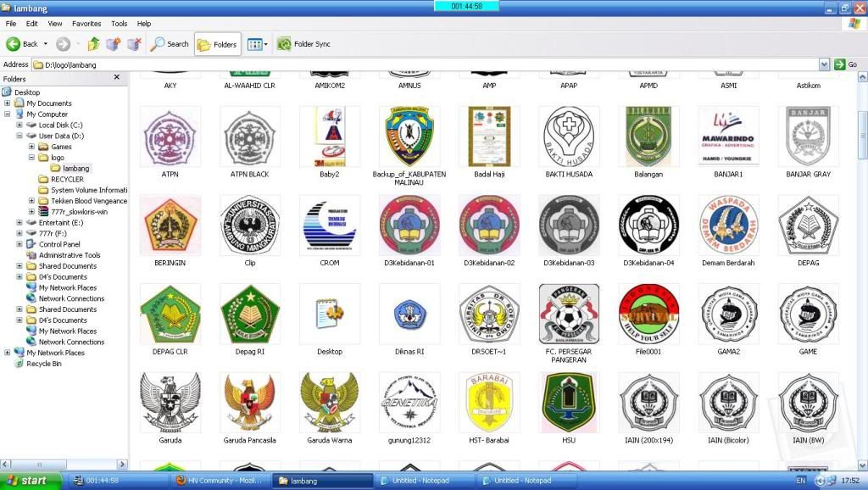Select the CROM thumbnail
Image resolution: width=868 pixels, height=490 pixels.
[330, 226]
